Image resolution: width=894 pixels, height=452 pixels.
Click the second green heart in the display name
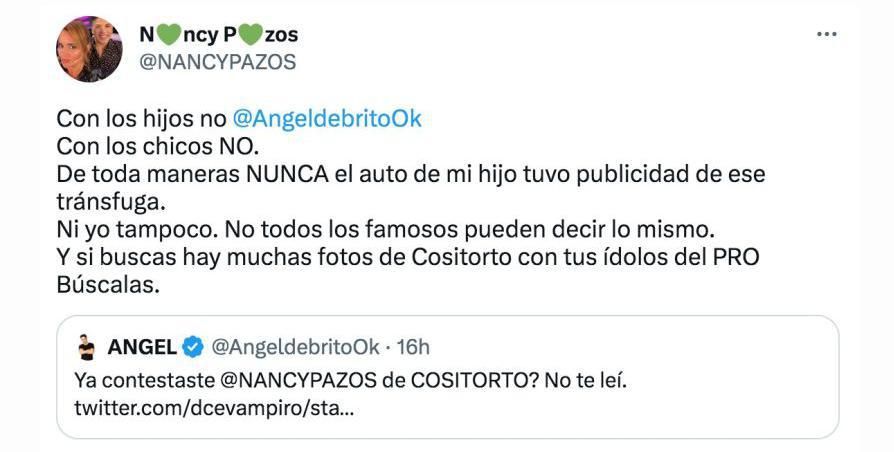coord(251,35)
